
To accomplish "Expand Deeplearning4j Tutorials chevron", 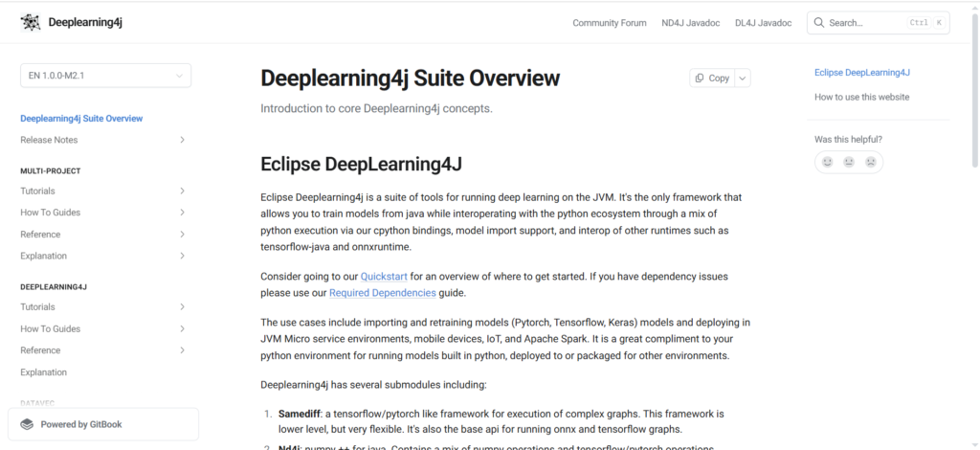I will tap(182, 307).
